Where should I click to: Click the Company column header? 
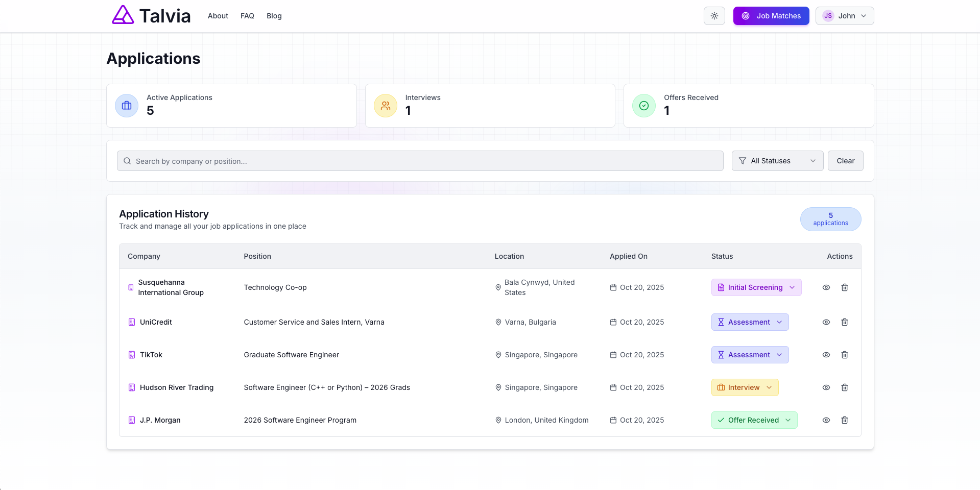tap(144, 256)
